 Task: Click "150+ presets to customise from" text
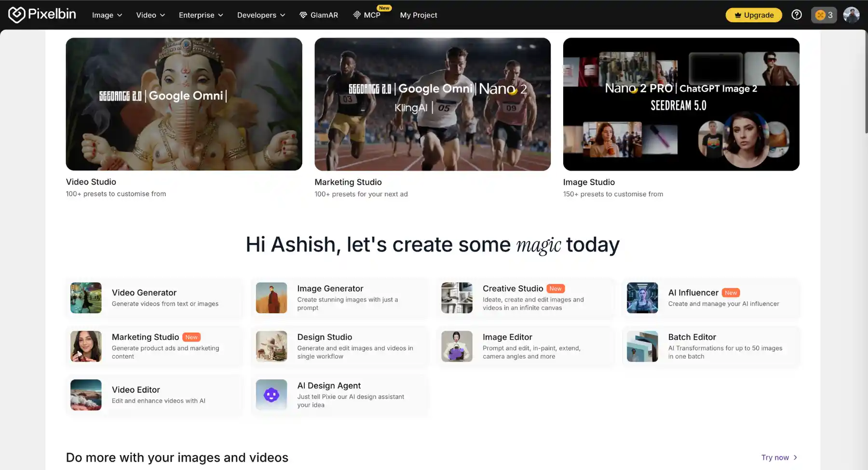613,194
